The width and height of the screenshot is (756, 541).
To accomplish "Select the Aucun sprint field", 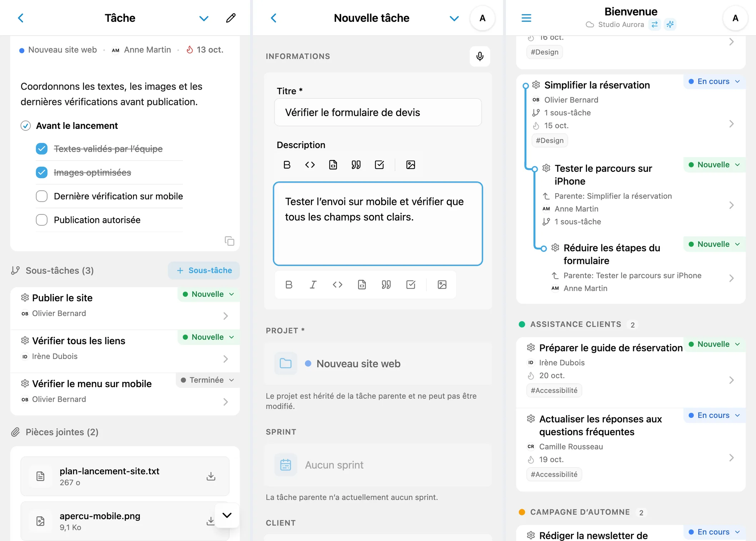I will 378,465.
